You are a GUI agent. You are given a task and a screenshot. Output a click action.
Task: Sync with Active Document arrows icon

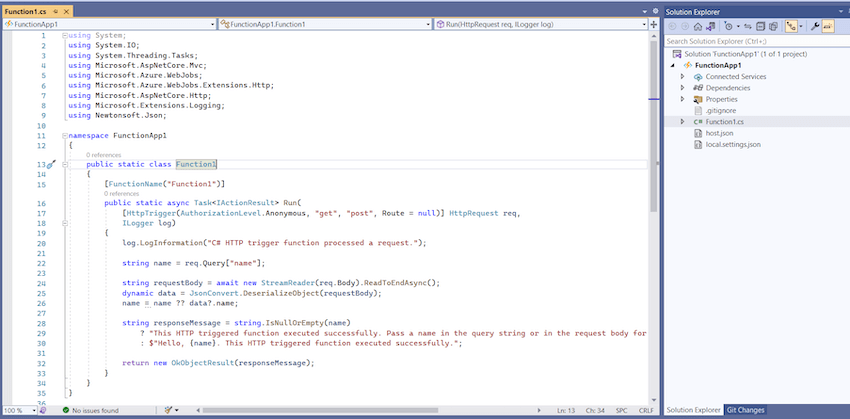click(748, 27)
